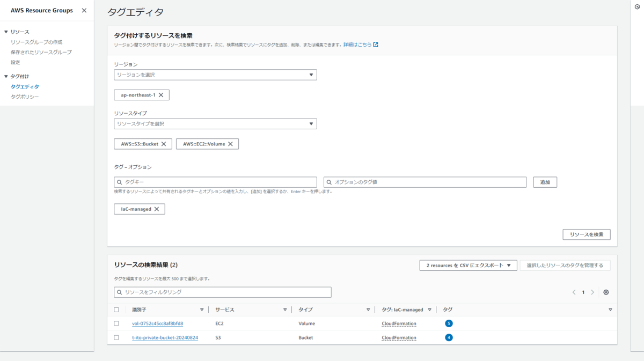This screenshot has width=644, height=361.
Task: Open the vol-0752c45cc8af8bfd8 resource link
Action: coord(158,323)
